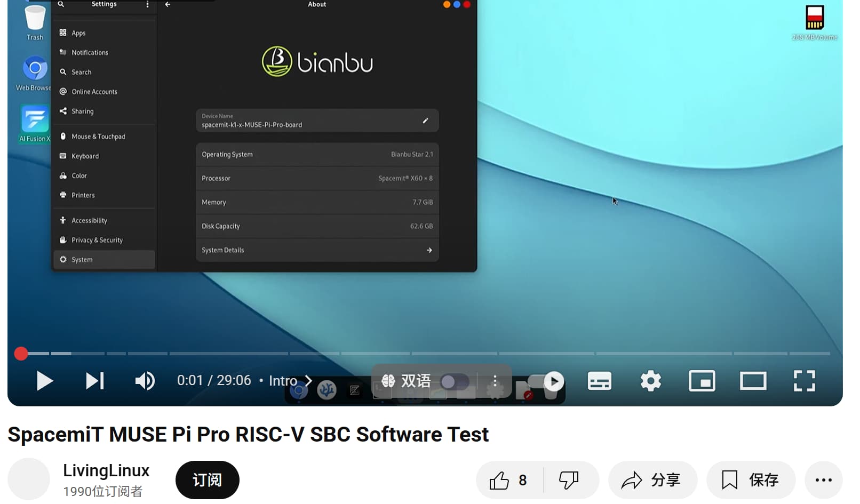Screen dimensions: 860x504
Task: Open the Web Browser desktop icon
Action: pos(34,74)
